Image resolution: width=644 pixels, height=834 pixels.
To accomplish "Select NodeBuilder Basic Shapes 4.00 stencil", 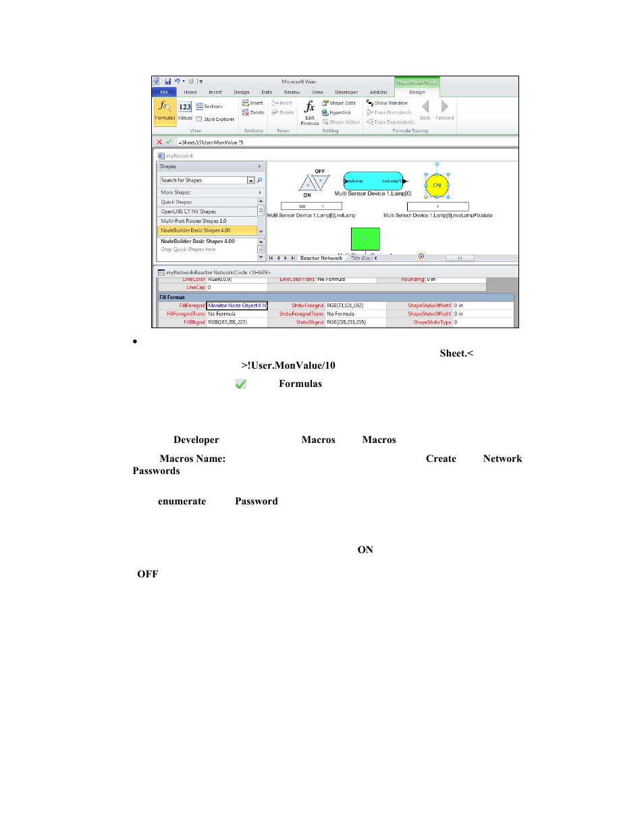I will click(207, 230).
